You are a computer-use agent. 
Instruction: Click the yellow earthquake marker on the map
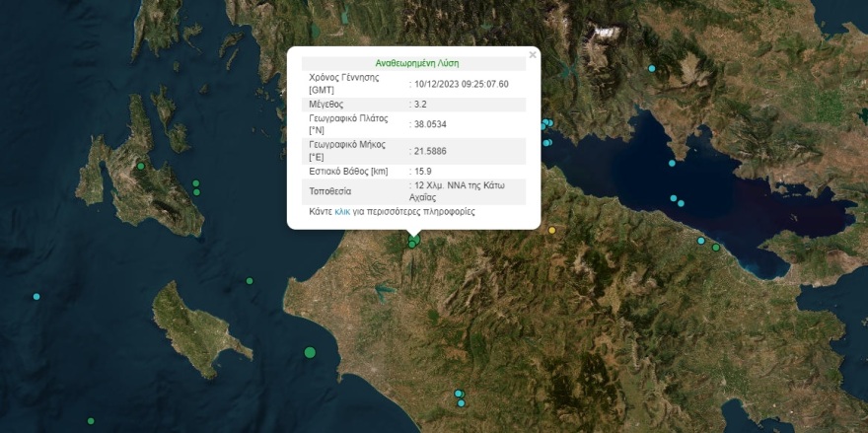tap(552, 231)
